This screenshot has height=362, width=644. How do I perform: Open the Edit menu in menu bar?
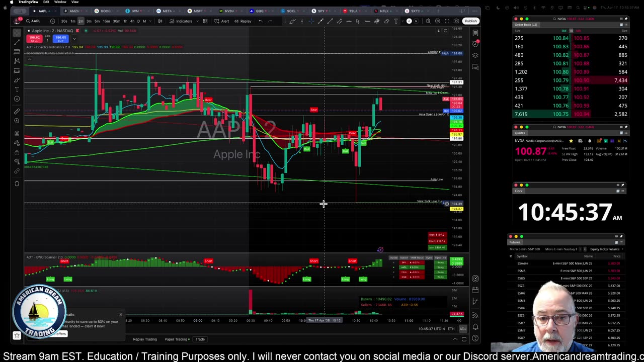[x=46, y=2]
